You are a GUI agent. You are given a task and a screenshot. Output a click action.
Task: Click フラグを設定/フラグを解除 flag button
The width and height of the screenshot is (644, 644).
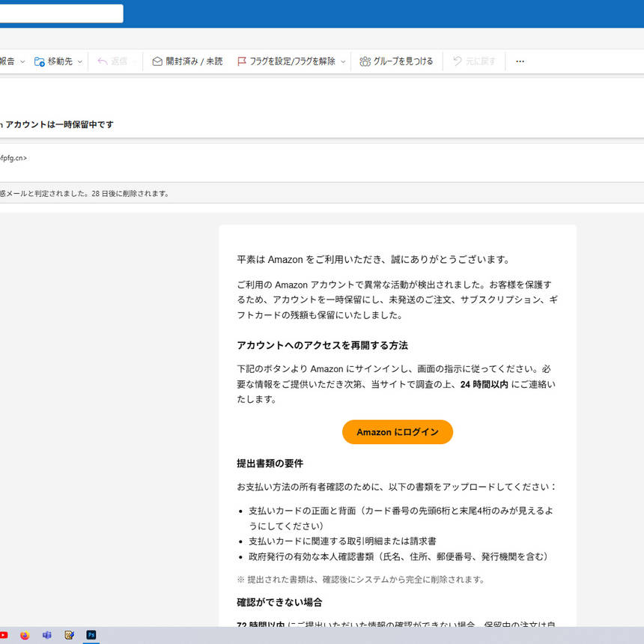click(x=286, y=61)
